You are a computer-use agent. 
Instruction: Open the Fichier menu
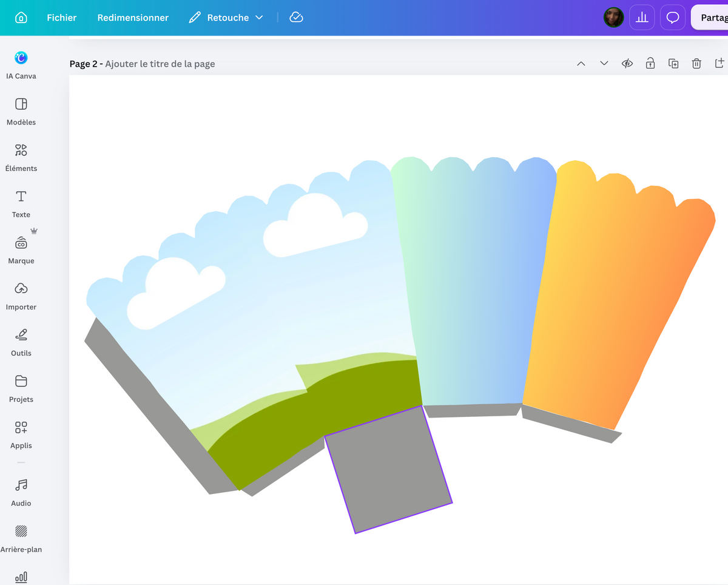pyautogui.click(x=62, y=18)
